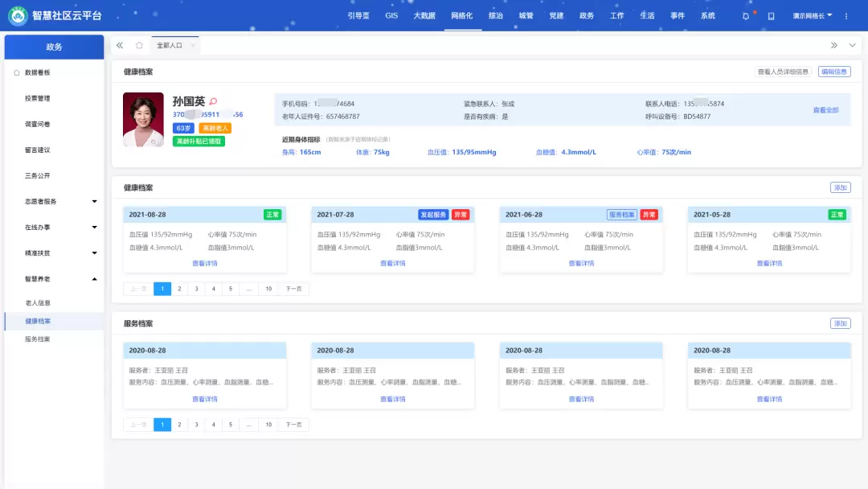868x489 pixels.
Task: View details of last 2020-08-28 service card
Action: click(769, 399)
